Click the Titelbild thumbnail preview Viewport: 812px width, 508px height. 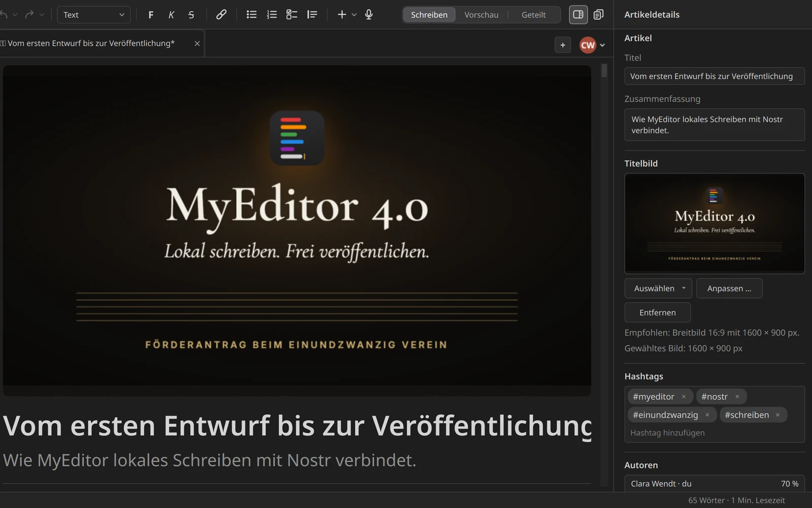click(715, 224)
